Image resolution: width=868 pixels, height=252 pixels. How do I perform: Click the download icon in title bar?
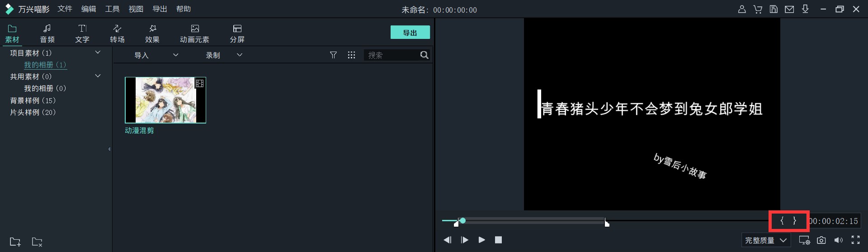805,9
